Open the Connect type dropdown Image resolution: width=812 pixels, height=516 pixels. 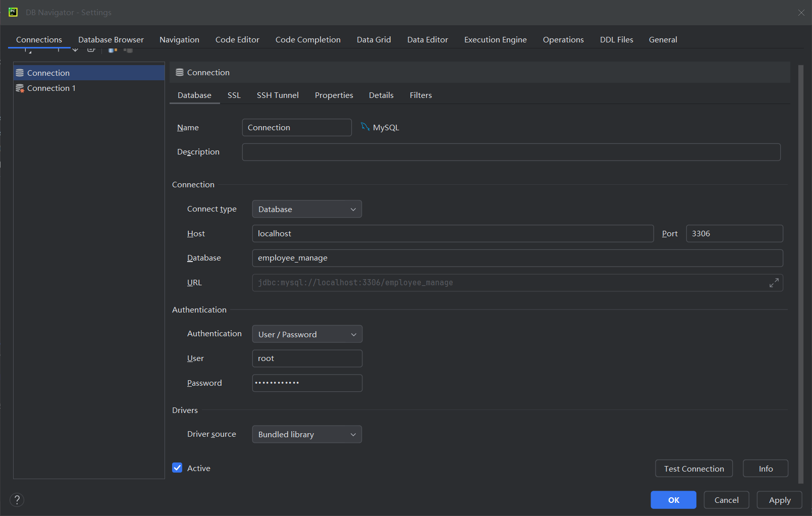[307, 209]
